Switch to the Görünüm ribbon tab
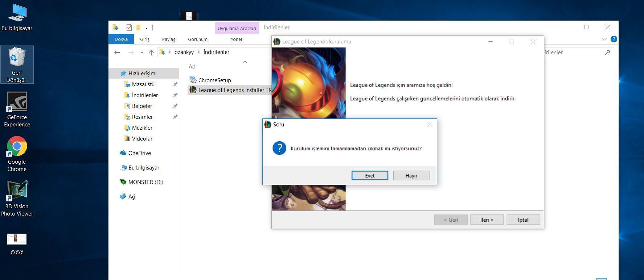 coord(198,39)
